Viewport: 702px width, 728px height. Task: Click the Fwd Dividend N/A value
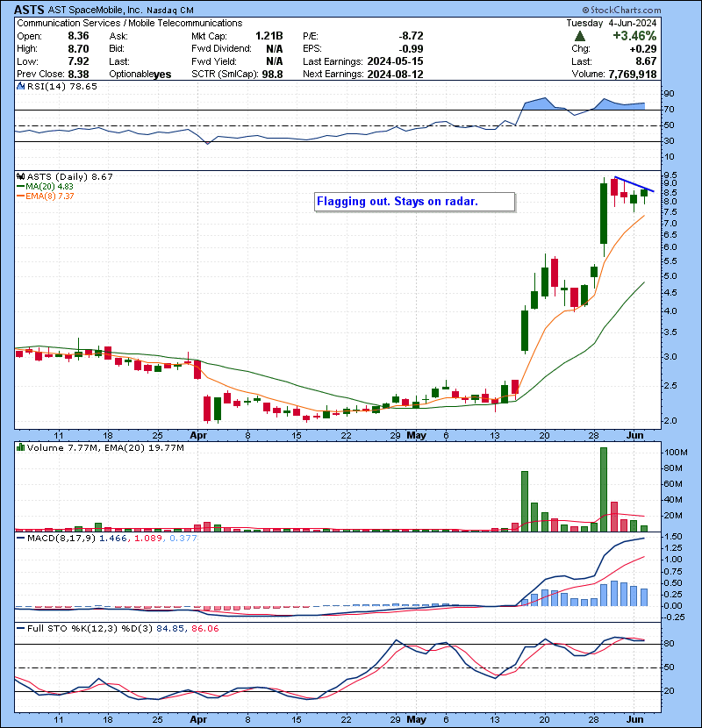click(275, 48)
